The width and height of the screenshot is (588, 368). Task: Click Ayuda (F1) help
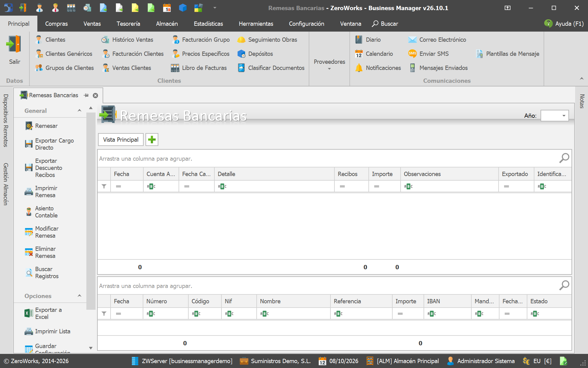point(564,24)
